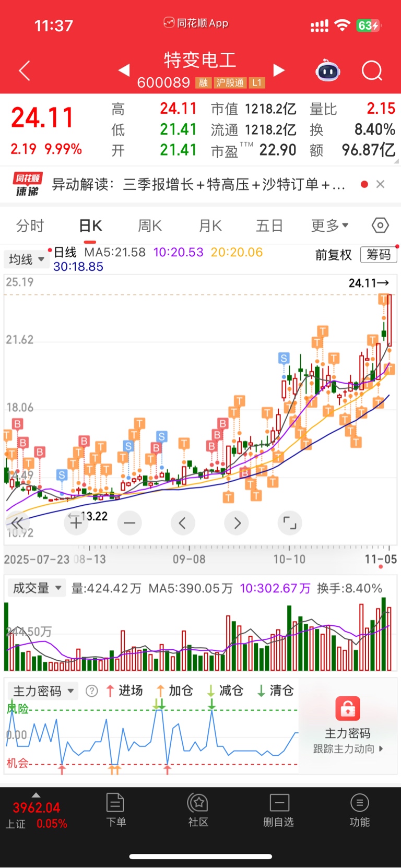Move chart right with chevron button
This screenshot has width=401, height=868.
(x=237, y=522)
